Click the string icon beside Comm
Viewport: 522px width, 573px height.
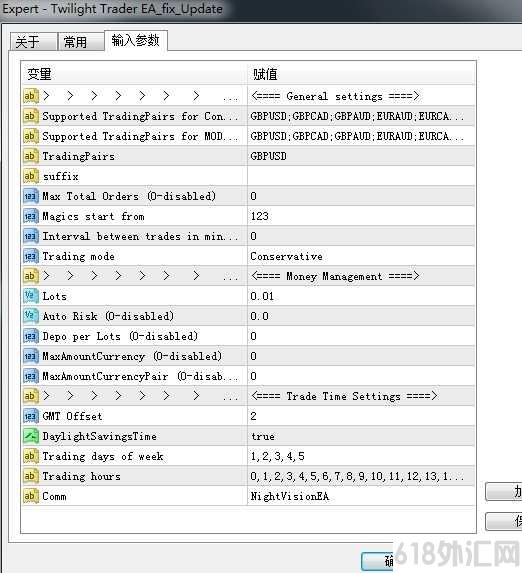pyautogui.click(x=30, y=496)
